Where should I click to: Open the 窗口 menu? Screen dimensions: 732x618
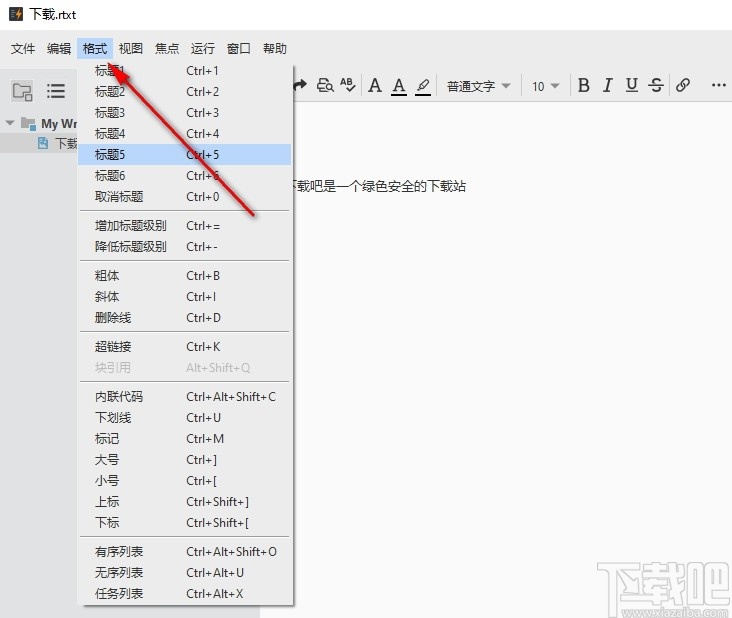(x=239, y=49)
